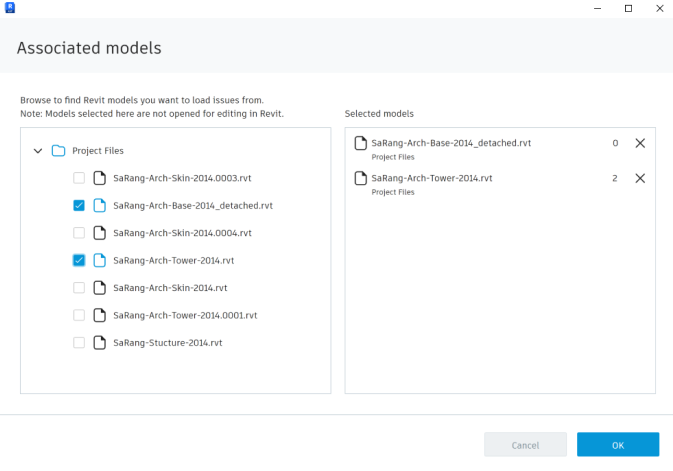Enable the SaRang-Arch-Skin-2014.0003.rvt checkbox

79,178
